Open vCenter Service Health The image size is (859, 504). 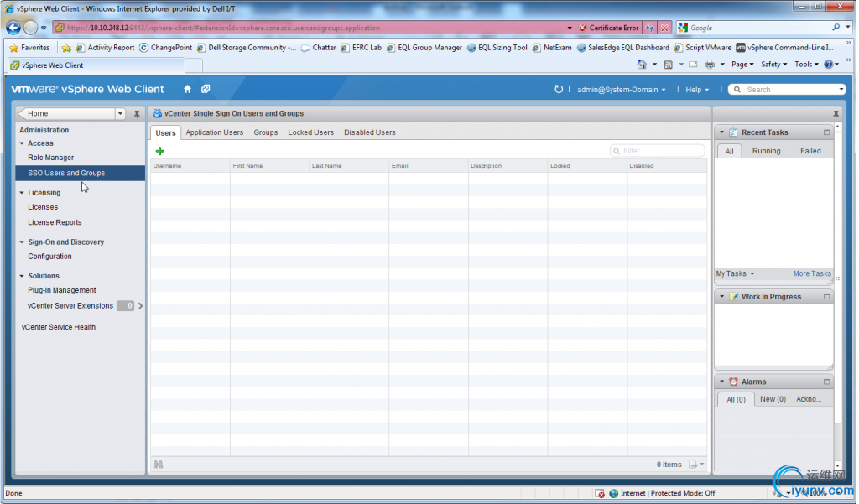[x=59, y=327]
